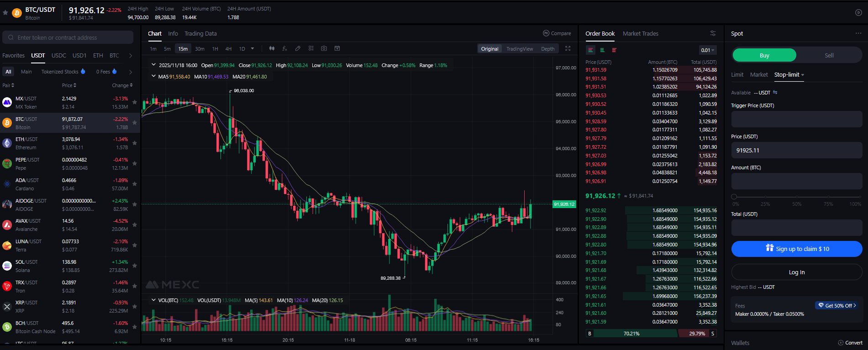Toggle favorite star for MX/USDT row

135,102
